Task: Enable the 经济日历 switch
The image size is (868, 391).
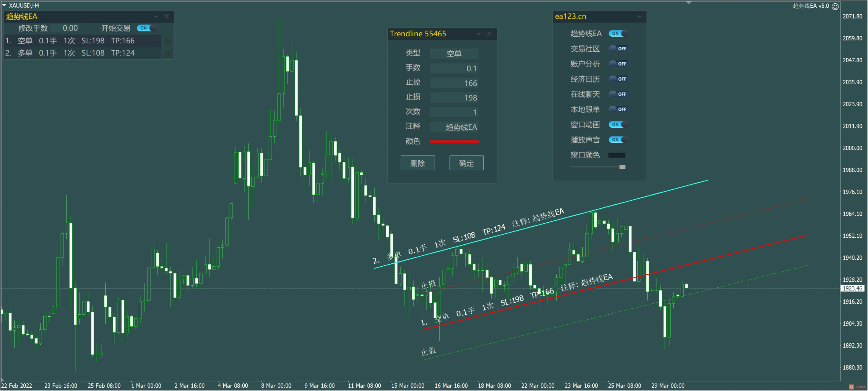Action: [x=618, y=79]
